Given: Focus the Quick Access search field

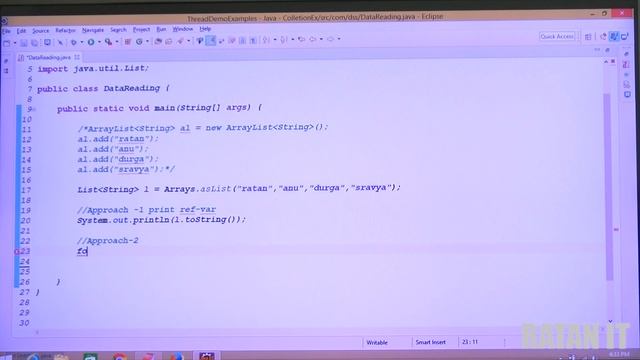Looking at the screenshot, I should click(557, 37).
